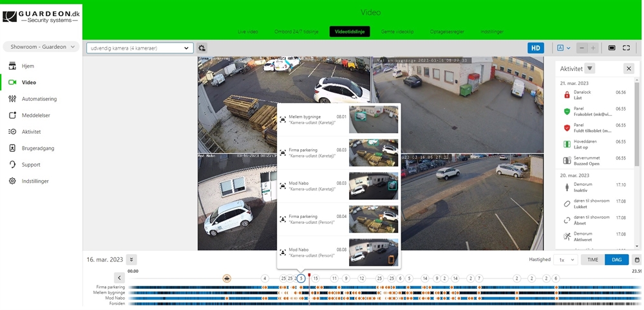
Task: Select the Videotidslinje tab
Action: [x=350, y=32]
